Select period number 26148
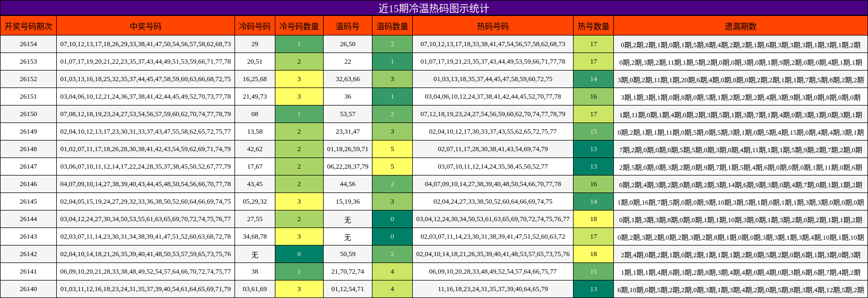 (29, 149)
